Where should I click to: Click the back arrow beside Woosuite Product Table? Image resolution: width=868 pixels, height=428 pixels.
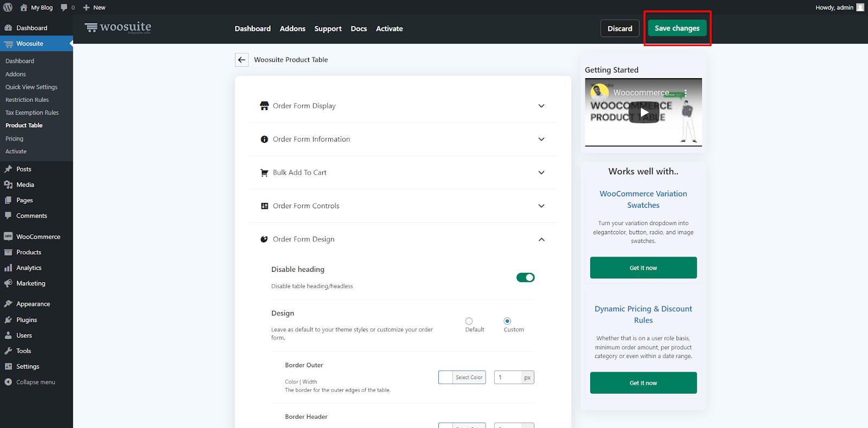click(242, 60)
